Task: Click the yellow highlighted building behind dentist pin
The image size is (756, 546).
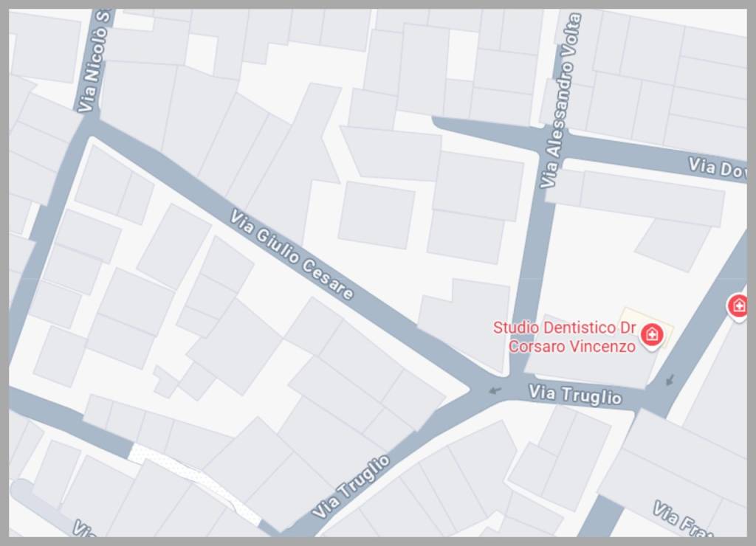Action: (x=647, y=328)
